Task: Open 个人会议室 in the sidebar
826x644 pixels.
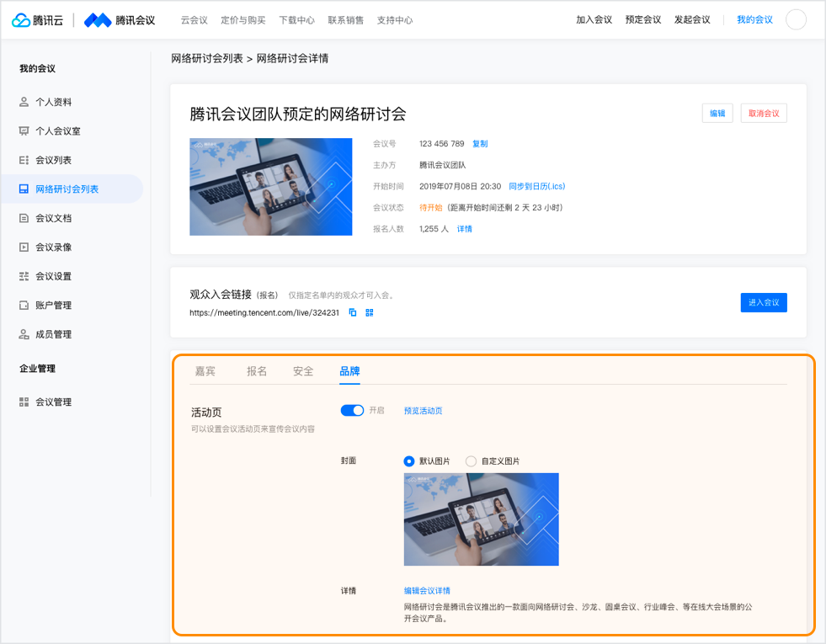Action: pyautogui.click(x=57, y=131)
